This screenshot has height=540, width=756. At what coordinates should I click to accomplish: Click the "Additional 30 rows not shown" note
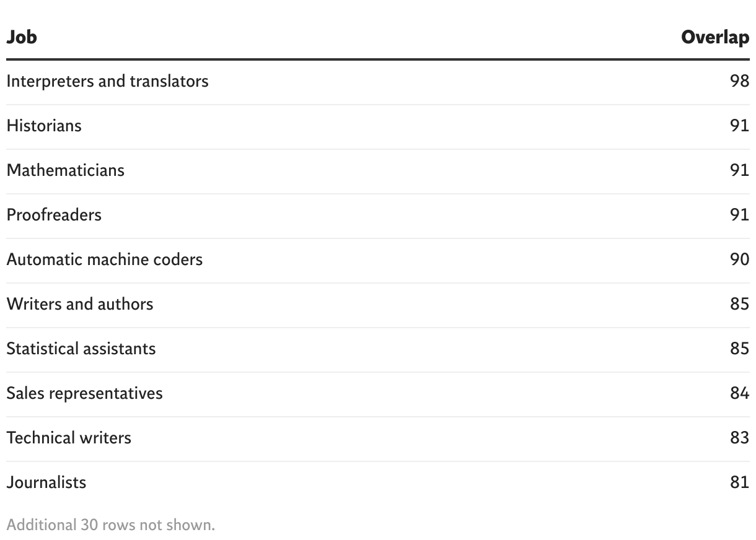[x=110, y=525]
